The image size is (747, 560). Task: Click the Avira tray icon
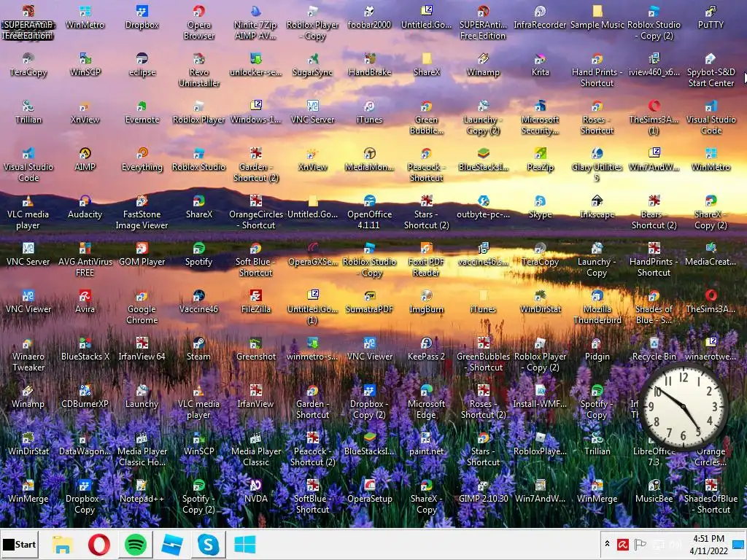[623, 544]
